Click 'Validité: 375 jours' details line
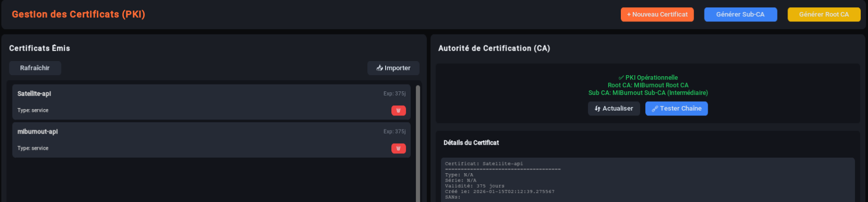This screenshot has height=202, width=868. coord(474,186)
